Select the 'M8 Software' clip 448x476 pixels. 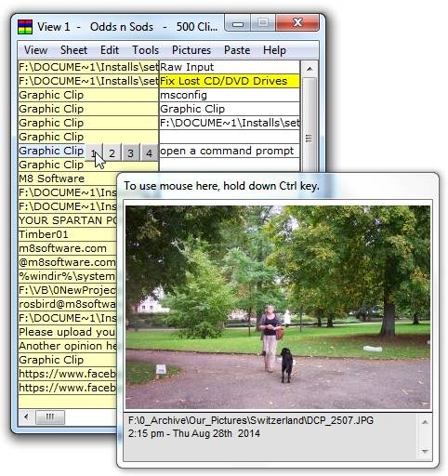click(67, 178)
